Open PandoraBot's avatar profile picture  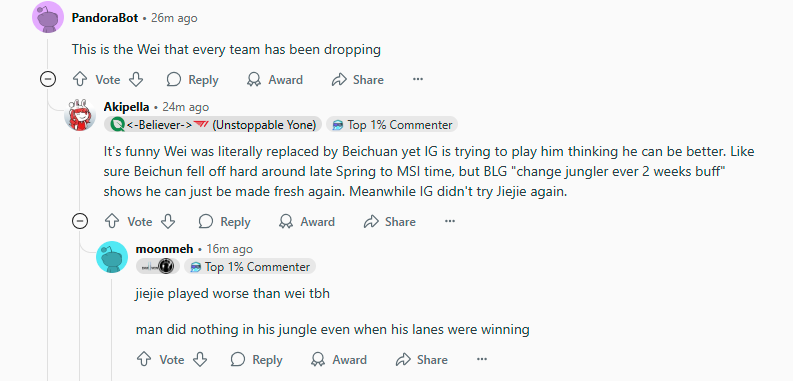pyautogui.click(x=48, y=17)
